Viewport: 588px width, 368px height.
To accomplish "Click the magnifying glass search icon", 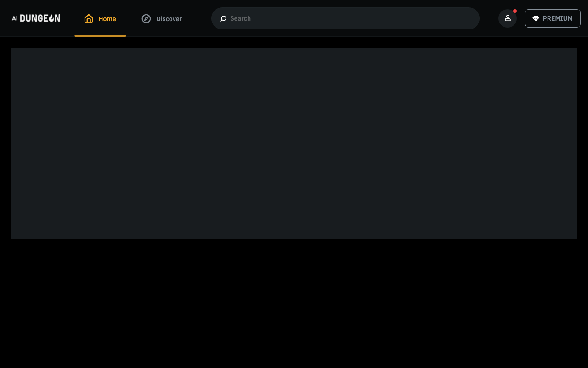I will 223,18.
